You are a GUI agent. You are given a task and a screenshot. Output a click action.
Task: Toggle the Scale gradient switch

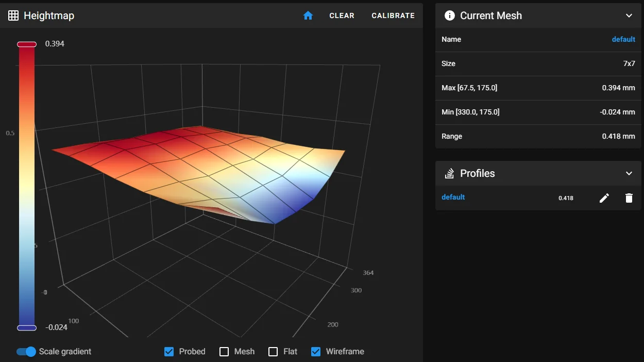(x=26, y=352)
